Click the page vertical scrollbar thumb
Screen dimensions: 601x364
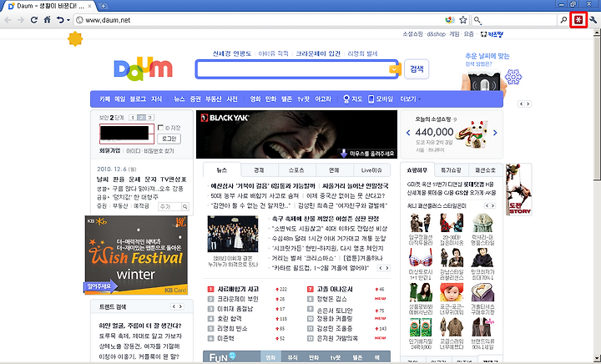point(597,109)
